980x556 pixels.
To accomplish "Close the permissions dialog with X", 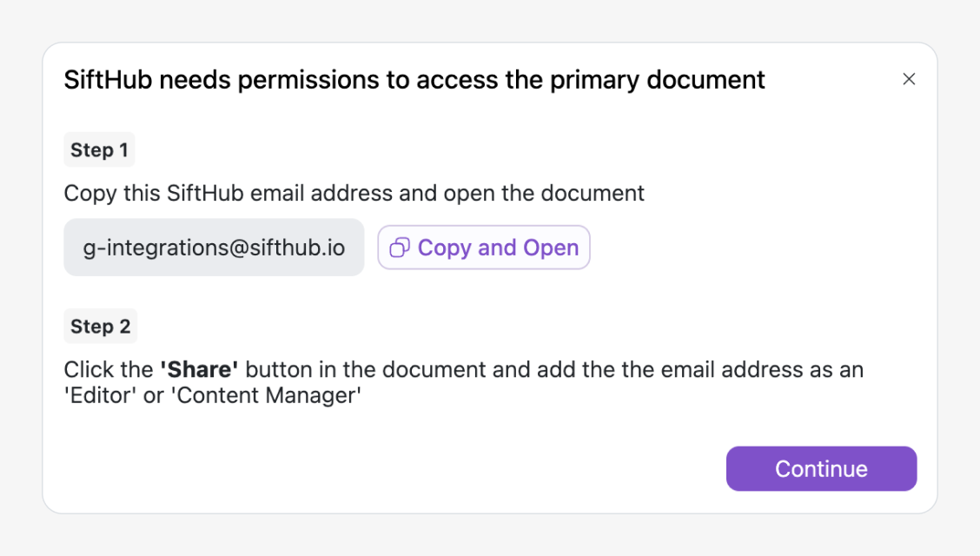I will click(x=909, y=79).
